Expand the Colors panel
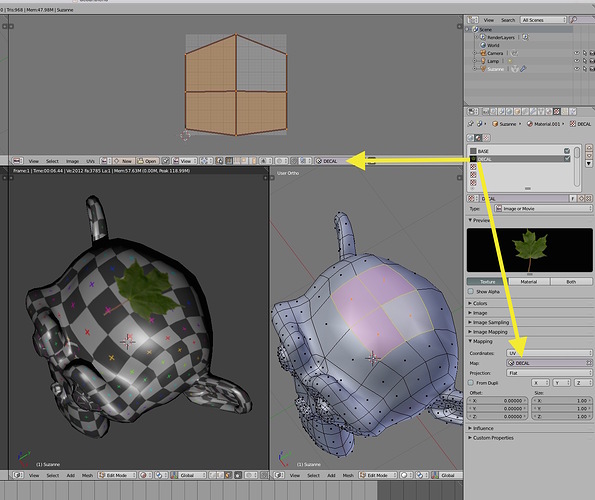595x500 pixels. point(478,303)
